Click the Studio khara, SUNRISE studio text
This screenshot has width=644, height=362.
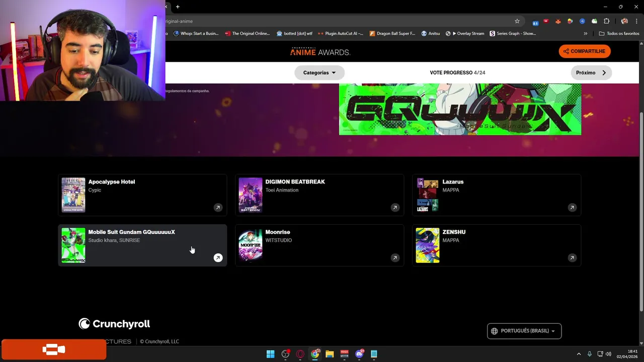pyautogui.click(x=114, y=240)
